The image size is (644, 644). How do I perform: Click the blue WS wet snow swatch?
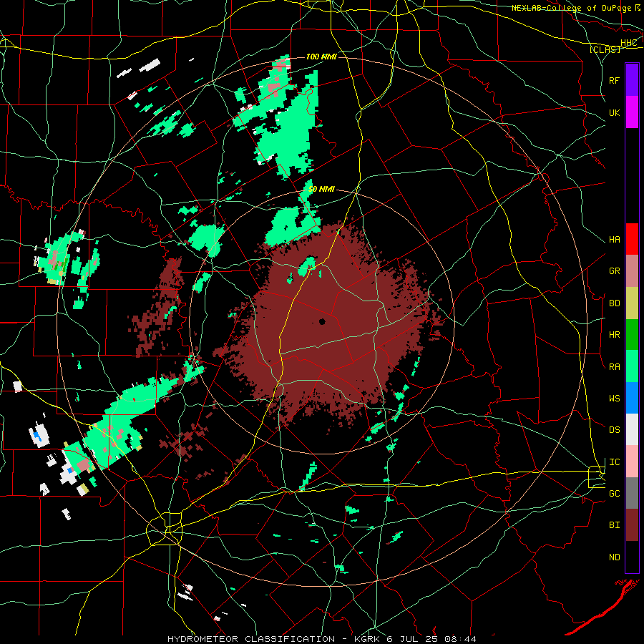(632, 398)
